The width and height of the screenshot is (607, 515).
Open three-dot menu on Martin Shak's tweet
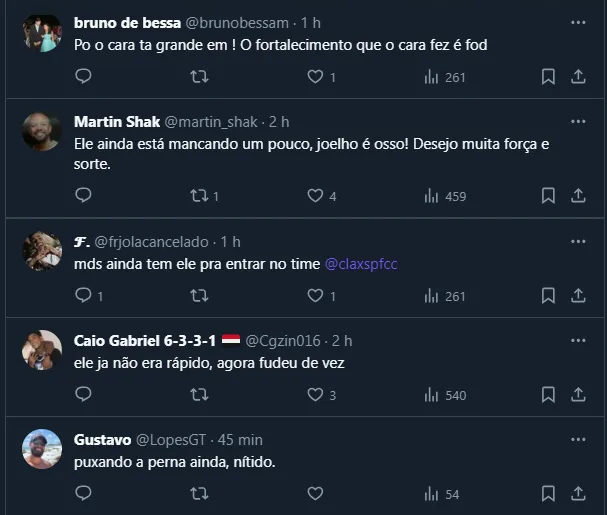578,121
